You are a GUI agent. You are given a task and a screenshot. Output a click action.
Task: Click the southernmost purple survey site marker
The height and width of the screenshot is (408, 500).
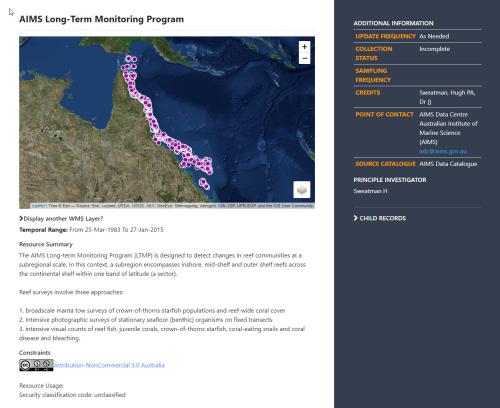coord(206,186)
